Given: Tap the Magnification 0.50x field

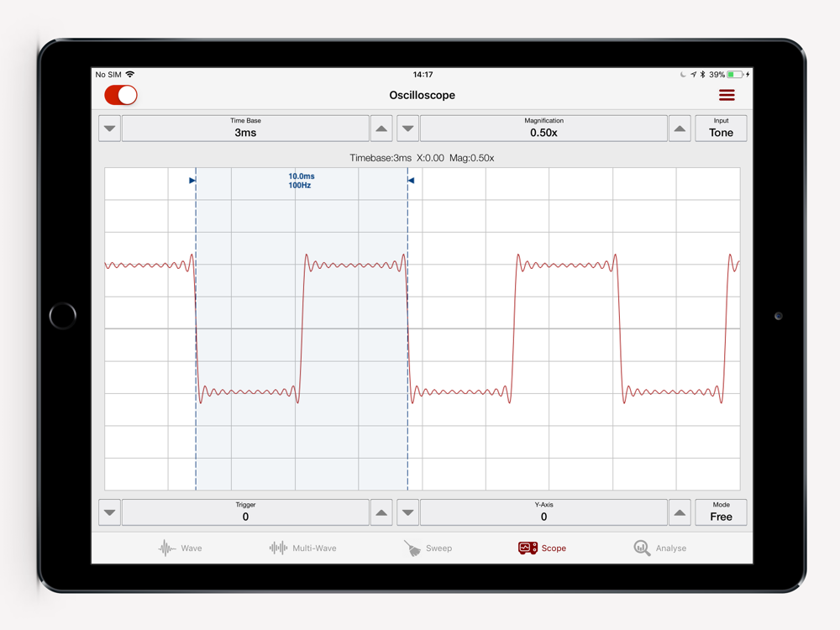Looking at the screenshot, I should point(543,129).
